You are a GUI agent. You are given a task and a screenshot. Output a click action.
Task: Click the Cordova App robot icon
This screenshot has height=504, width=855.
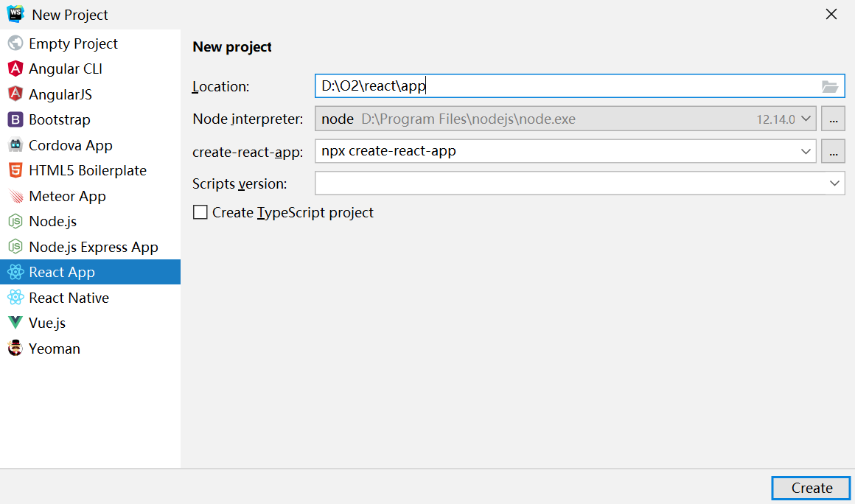tap(15, 145)
